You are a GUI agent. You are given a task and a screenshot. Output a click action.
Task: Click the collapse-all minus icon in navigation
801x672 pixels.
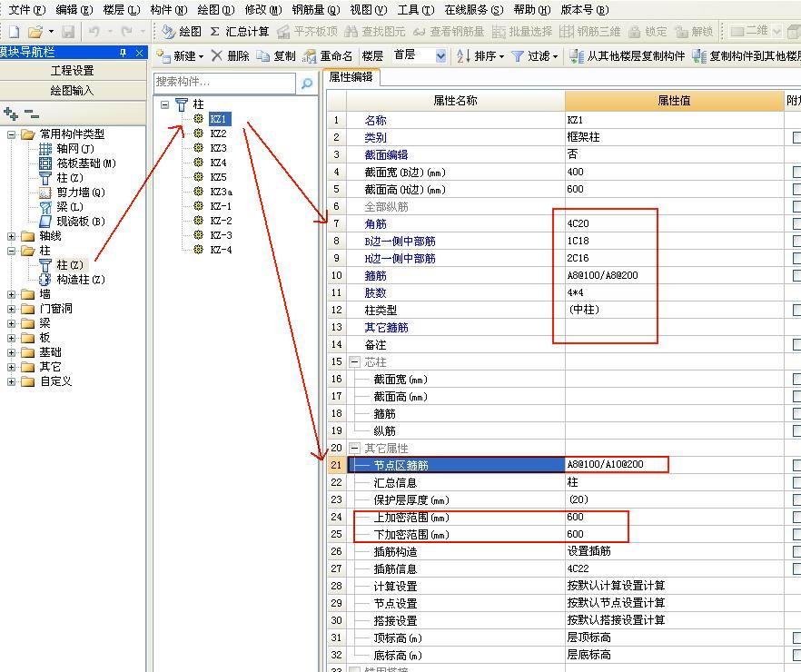point(32,114)
